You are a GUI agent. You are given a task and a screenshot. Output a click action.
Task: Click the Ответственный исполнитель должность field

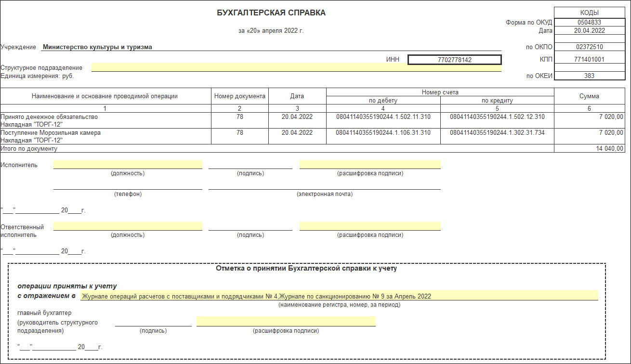(128, 226)
